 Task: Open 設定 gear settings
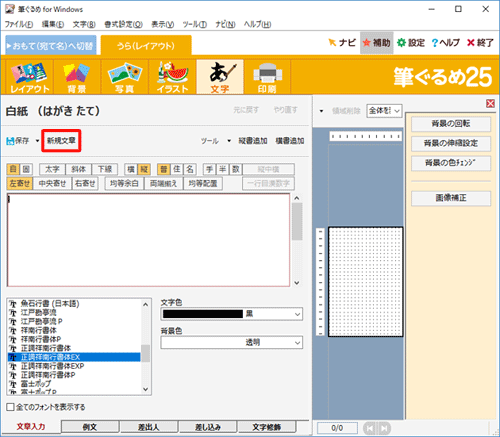click(411, 43)
